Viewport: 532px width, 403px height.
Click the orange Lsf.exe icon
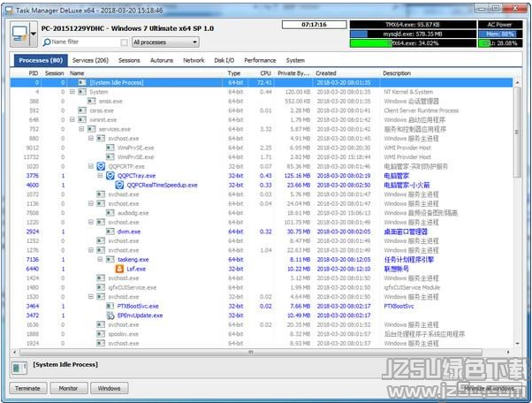119,269
